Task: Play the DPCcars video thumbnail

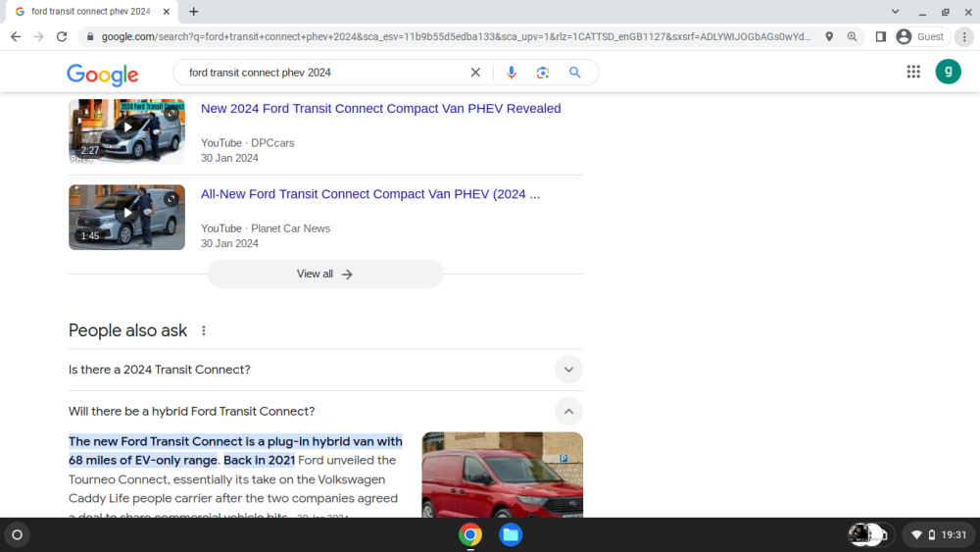Action: [x=126, y=132]
